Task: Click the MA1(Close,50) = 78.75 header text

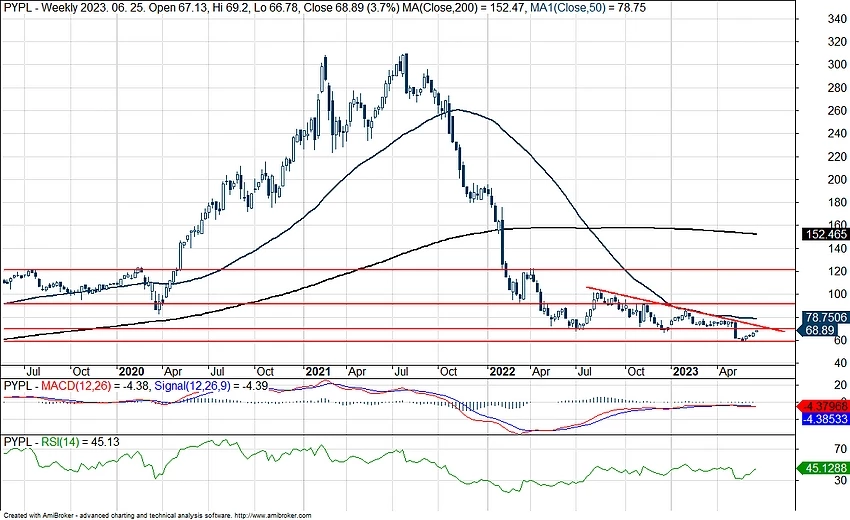Action: pyautogui.click(x=586, y=8)
